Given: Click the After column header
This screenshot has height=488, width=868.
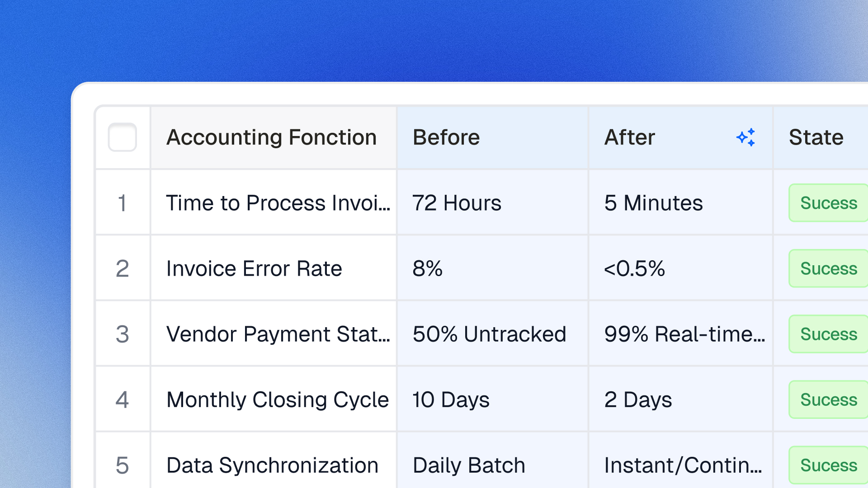Looking at the screenshot, I should tap(630, 137).
